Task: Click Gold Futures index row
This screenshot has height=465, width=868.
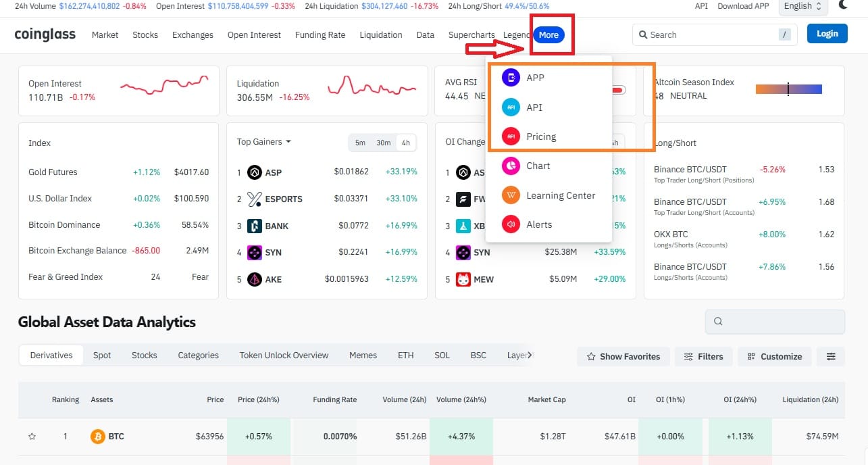Action: 118,172
